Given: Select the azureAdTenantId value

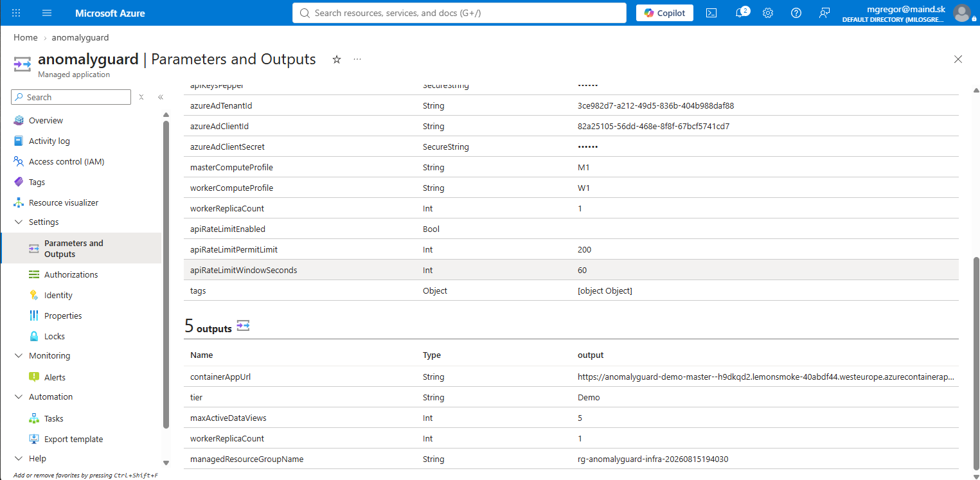Looking at the screenshot, I should pos(655,105).
